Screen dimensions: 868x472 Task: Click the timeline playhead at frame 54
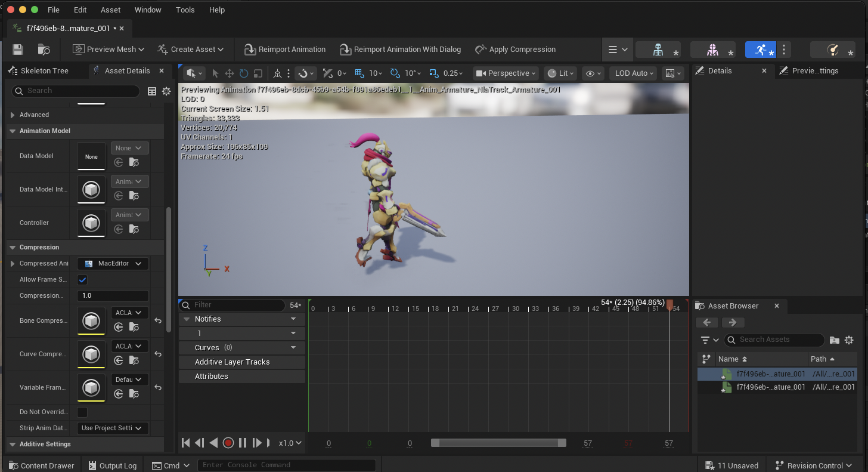[x=669, y=306]
